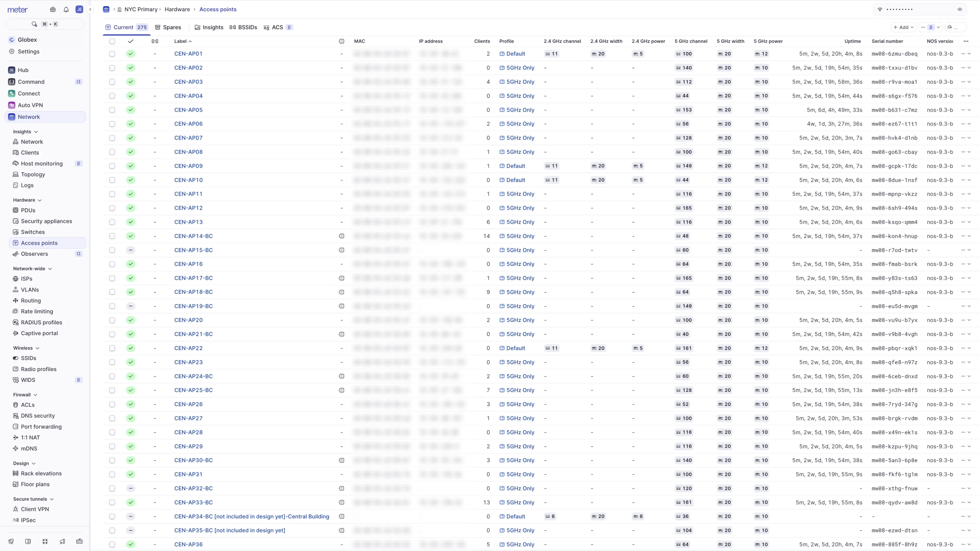Switch to the Spares tab
This screenshot has width=980, height=551.
[x=168, y=27]
